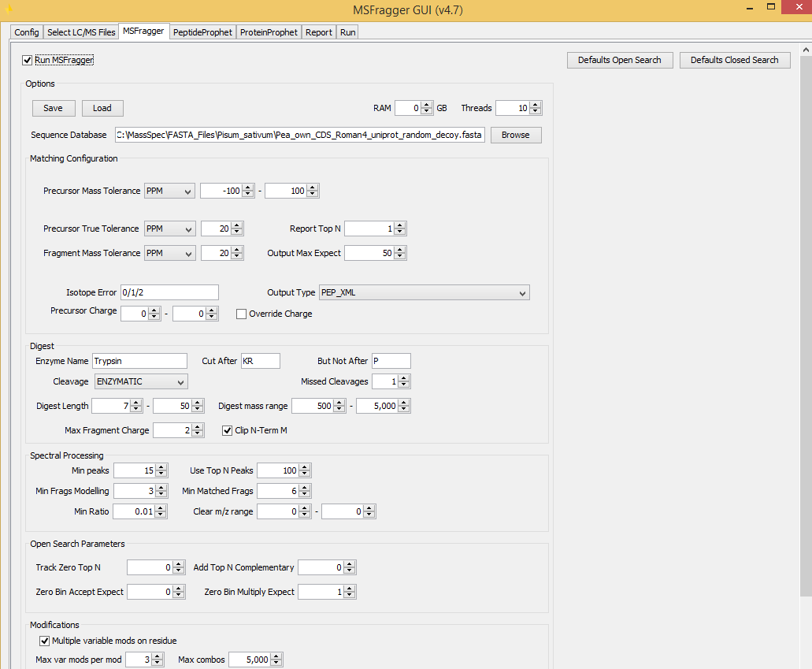Toggle Multiple variable mods on residue
The height and width of the screenshot is (669, 812).
[x=45, y=641]
